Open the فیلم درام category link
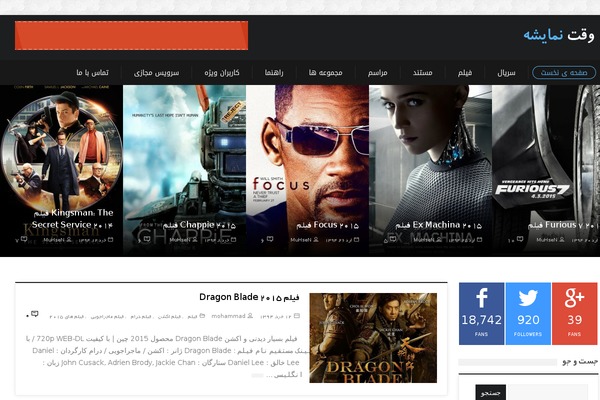This screenshot has height=400, width=600. click(141, 317)
